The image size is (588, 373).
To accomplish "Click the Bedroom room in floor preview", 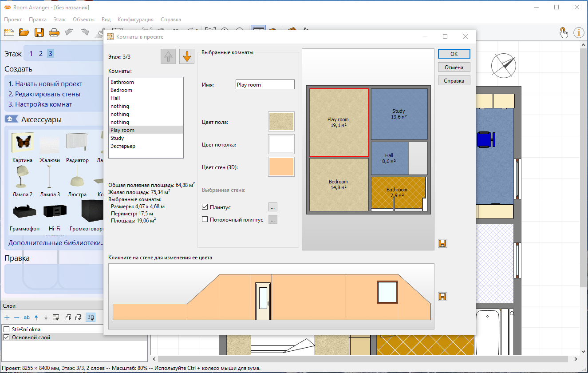I will (339, 184).
